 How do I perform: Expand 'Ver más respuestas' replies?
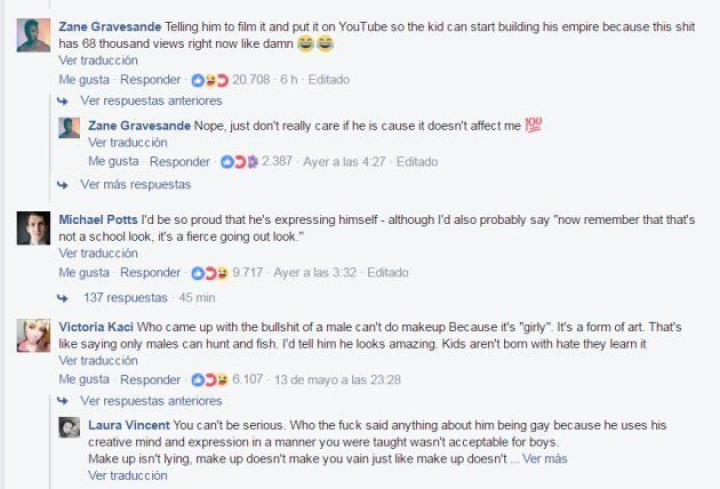(x=135, y=185)
